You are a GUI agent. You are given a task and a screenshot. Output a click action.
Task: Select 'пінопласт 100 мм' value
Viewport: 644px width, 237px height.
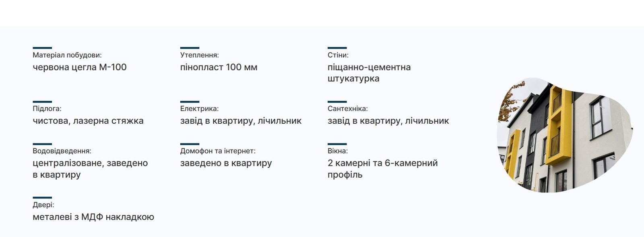[219, 67]
